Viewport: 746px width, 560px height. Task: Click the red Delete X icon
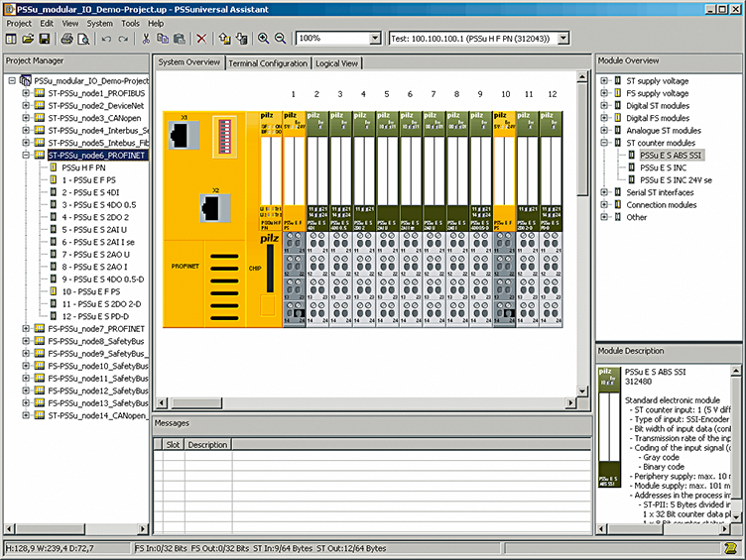pyautogui.click(x=201, y=39)
